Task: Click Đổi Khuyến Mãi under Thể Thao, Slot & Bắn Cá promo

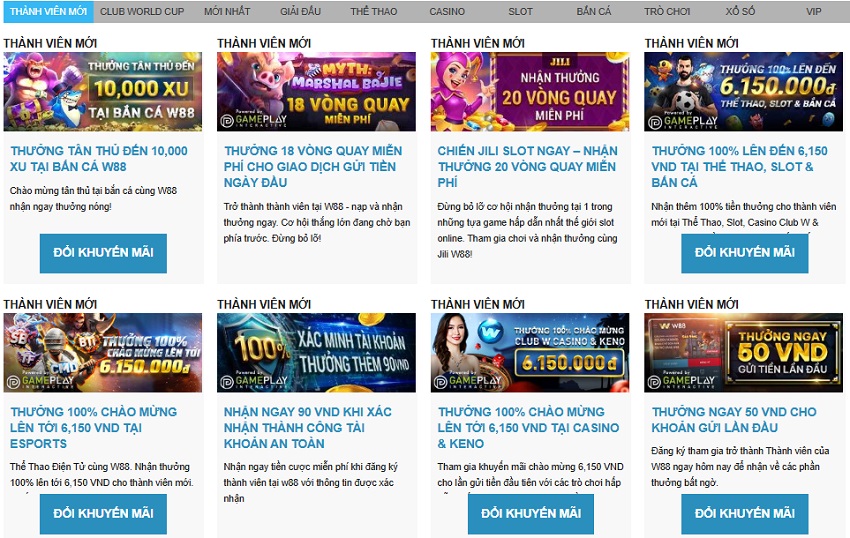Action: click(745, 253)
